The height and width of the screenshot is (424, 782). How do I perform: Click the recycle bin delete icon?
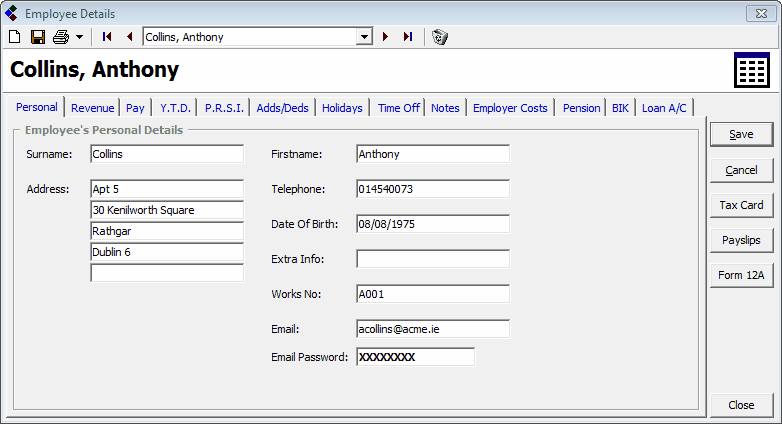[x=439, y=37]
